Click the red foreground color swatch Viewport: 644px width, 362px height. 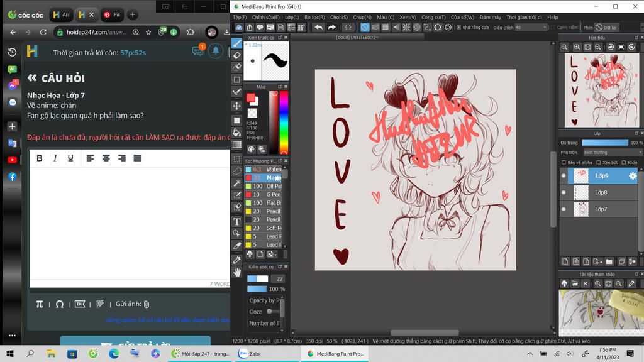pyautogui.click(x=250, y=97)
